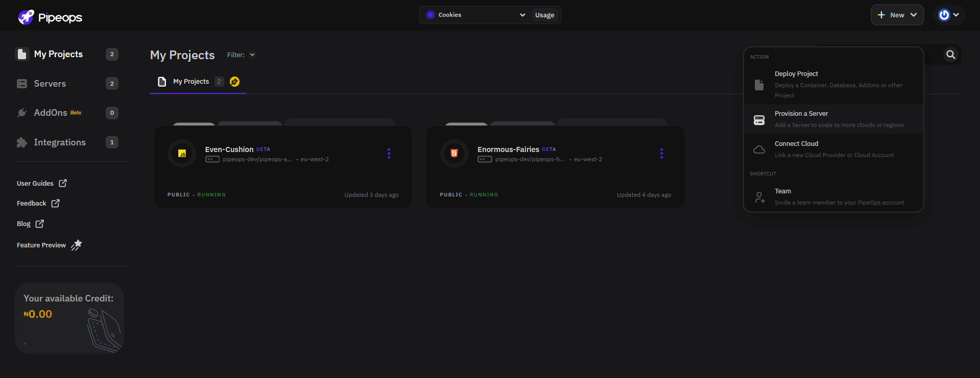Viewport: 980px width, 378px height.
Task: Click the search magnifier icon
Action: (950, 55)
